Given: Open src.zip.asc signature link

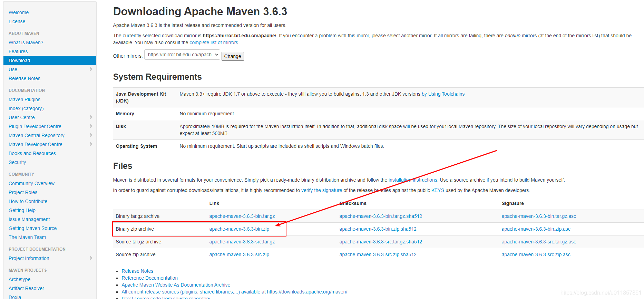Looking at the screenshot, I should pos(536,254).
